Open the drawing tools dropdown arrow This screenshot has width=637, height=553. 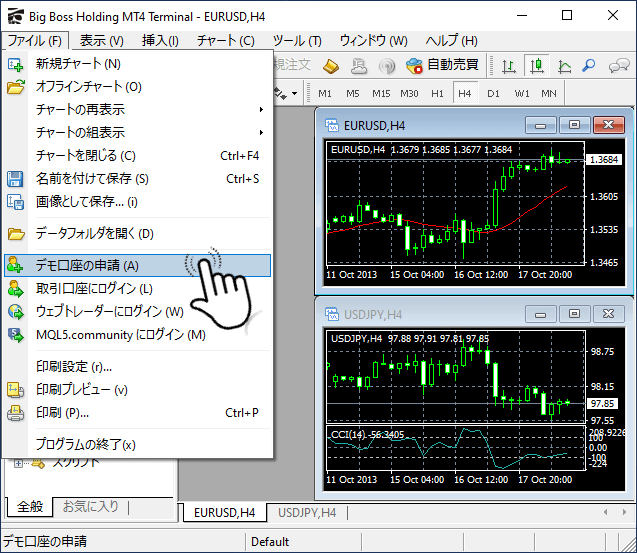(x=295, y=93)
